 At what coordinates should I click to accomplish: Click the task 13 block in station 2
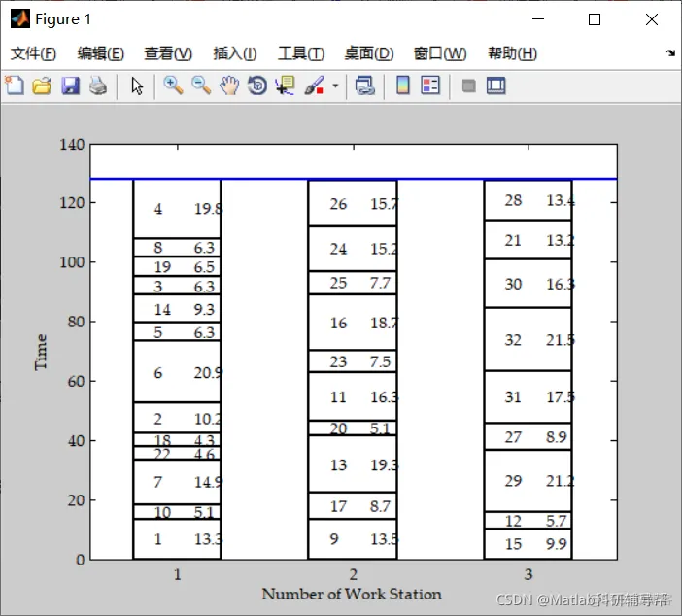point(353,463)
